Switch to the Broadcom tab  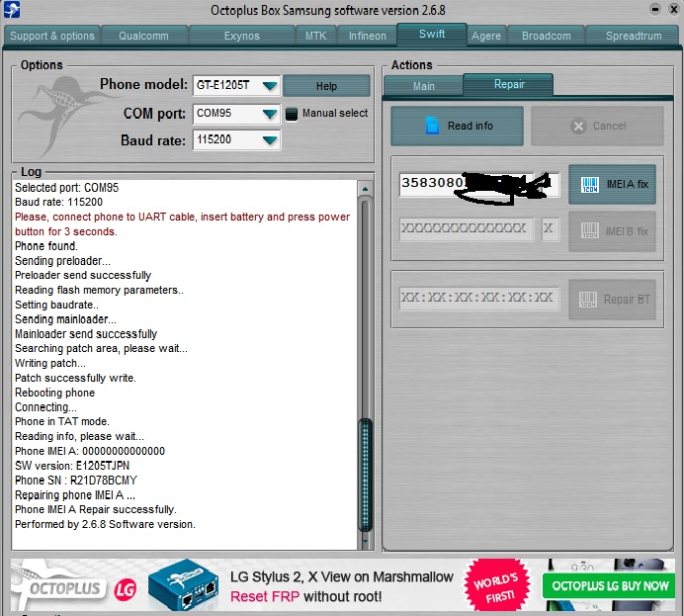547,36
